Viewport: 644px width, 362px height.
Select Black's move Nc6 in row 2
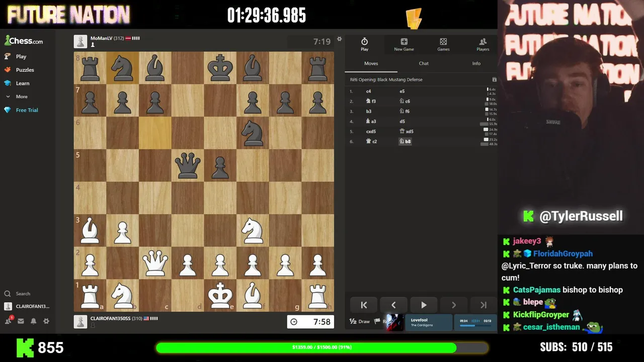point(405,102)
